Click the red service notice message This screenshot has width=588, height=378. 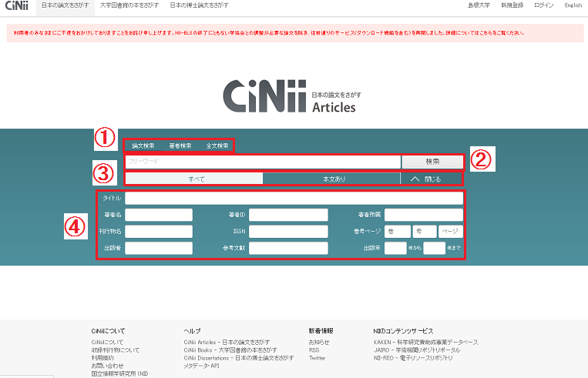[269, 33]
